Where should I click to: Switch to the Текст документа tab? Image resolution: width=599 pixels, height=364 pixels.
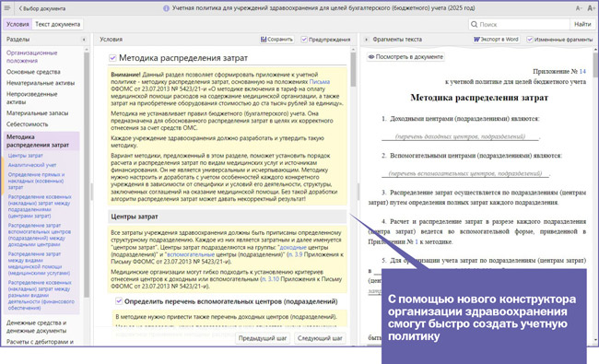pyautogui.click(x=58, y=24)
